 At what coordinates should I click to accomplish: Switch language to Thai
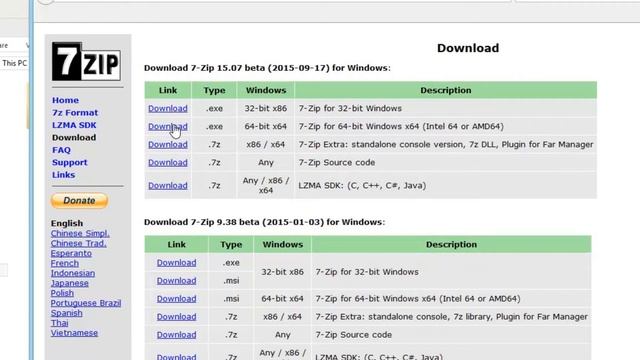point(59,323)
